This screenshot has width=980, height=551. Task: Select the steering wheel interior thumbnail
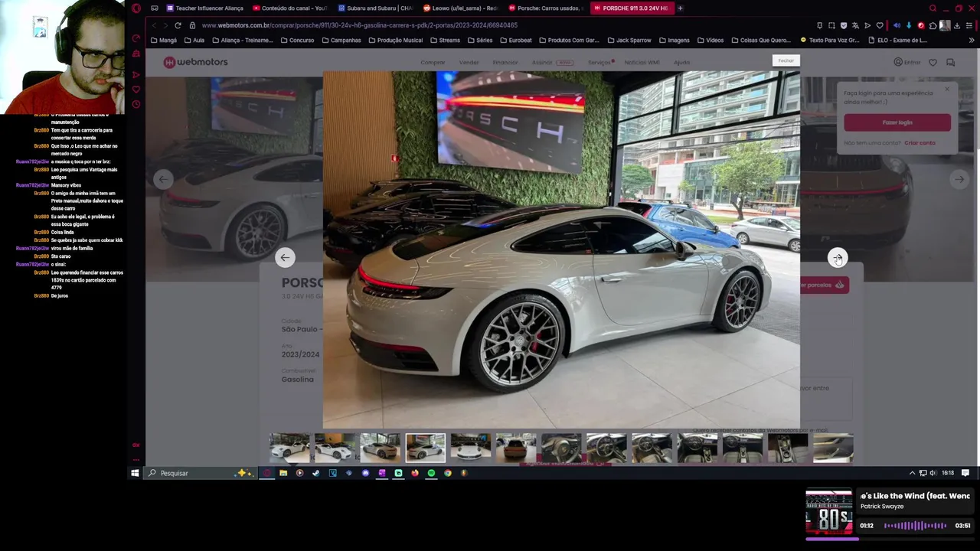560,448
